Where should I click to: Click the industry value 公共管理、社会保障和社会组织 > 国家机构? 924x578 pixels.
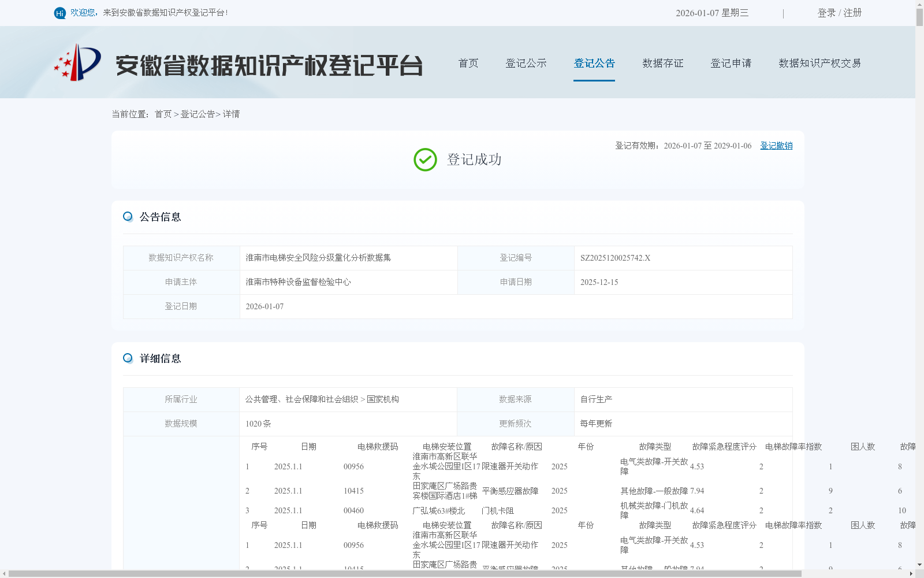322,399
